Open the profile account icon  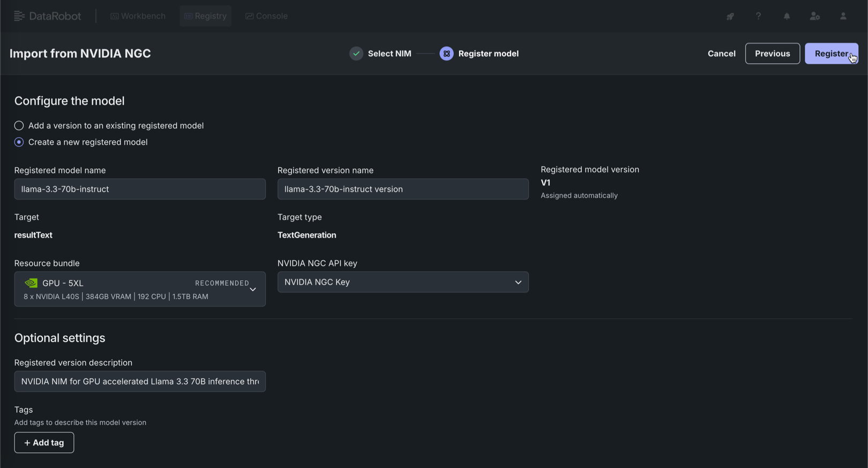(843, 16)
